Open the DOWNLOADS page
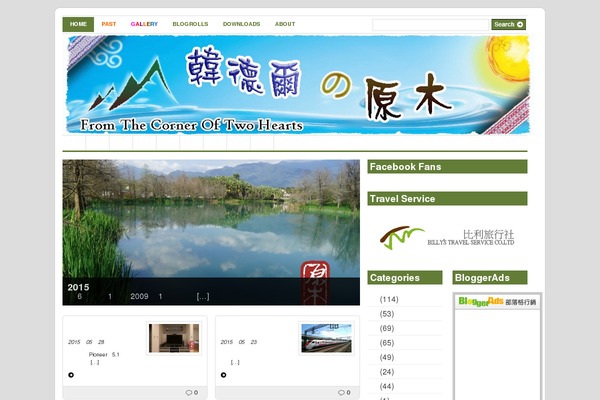 (241, 24)
